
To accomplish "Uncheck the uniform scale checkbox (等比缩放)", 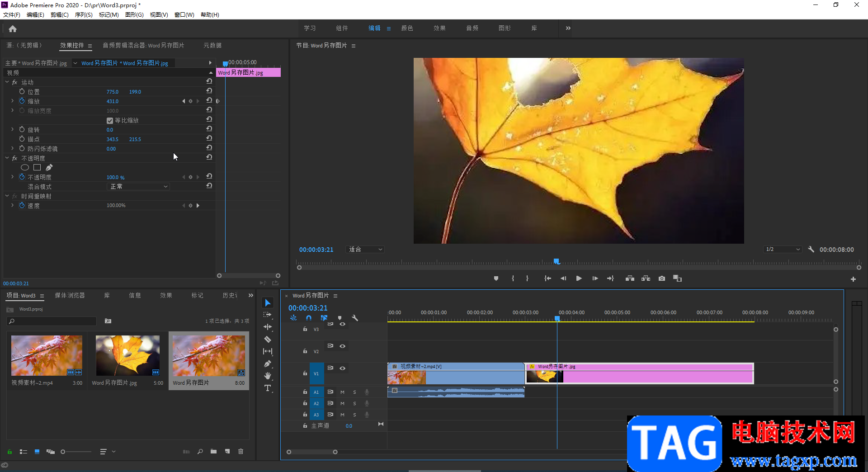I will [x=109, y=121].
